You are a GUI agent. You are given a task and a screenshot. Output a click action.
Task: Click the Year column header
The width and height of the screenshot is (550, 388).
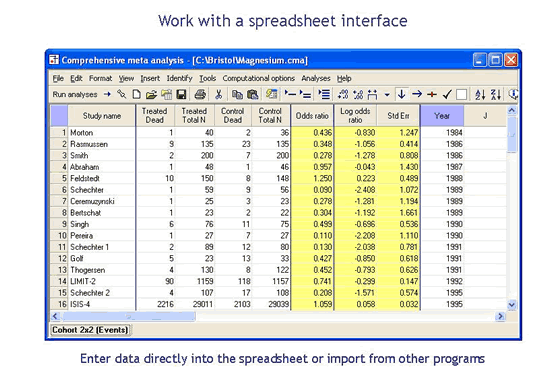pos(442,116)
